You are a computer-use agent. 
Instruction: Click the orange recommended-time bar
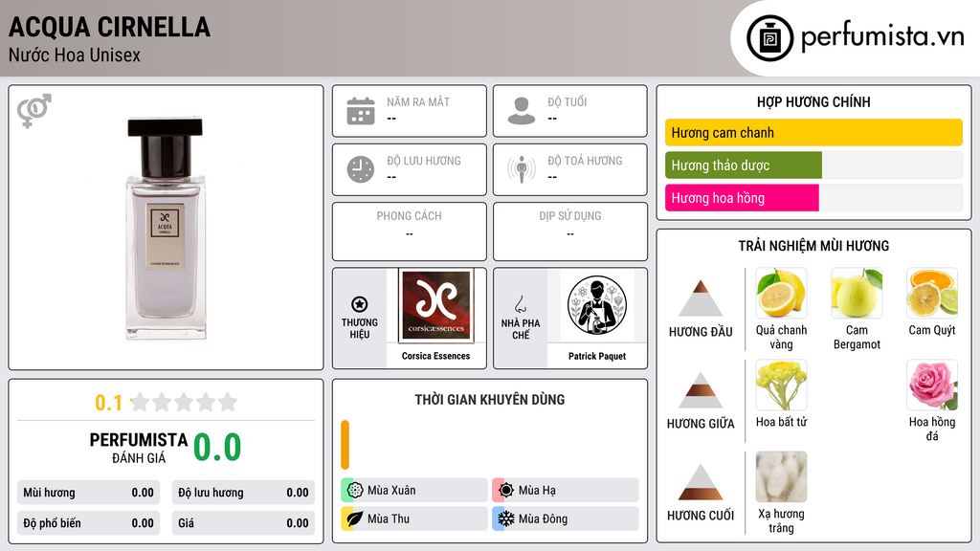pyautogui.click(x=345, y=445)
